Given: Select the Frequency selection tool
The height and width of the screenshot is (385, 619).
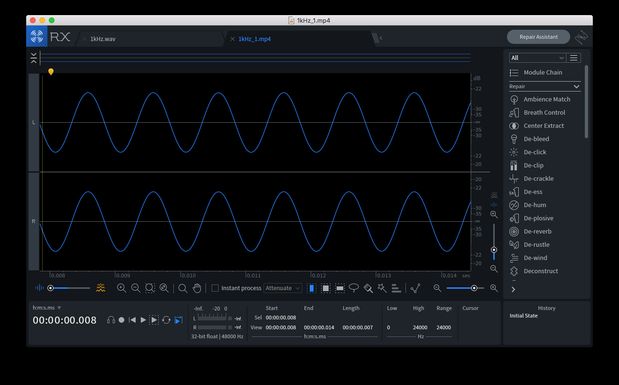Looking at the screenshot, I should click(340, 288).
